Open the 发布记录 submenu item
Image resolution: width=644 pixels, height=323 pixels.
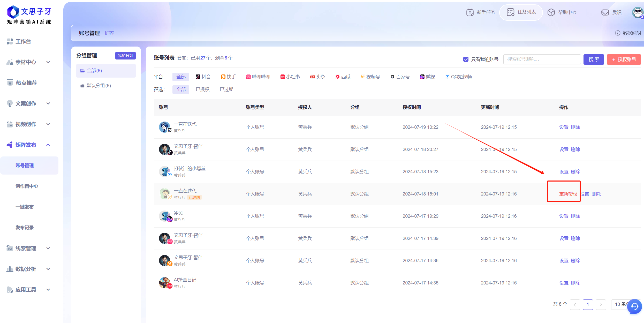pyautogui.click(x=25, y=228)
